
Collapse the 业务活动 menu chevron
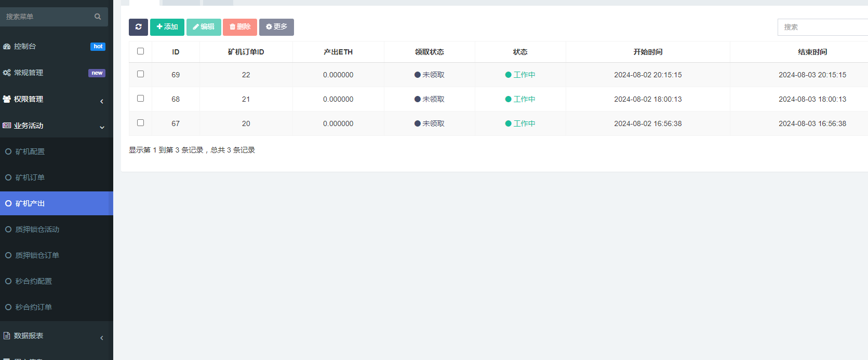coord(102,127)
